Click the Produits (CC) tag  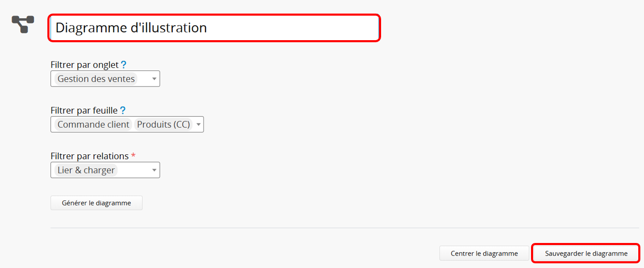point(163,125)
